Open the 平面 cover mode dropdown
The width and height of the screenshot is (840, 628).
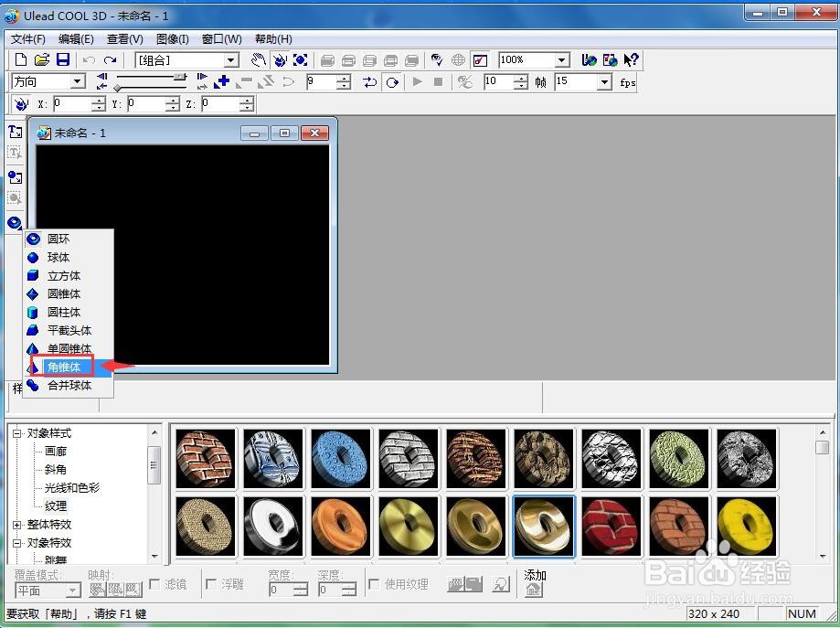click(73, 591)
